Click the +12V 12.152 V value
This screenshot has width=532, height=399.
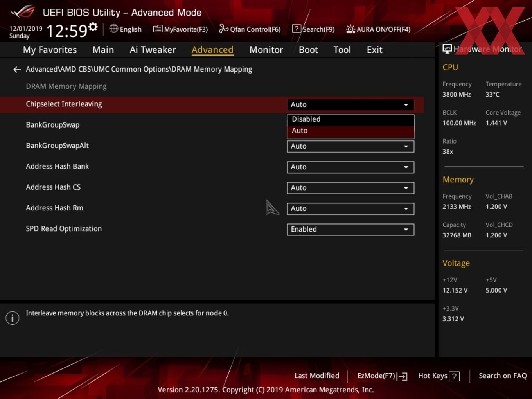[x=455, y=290]
